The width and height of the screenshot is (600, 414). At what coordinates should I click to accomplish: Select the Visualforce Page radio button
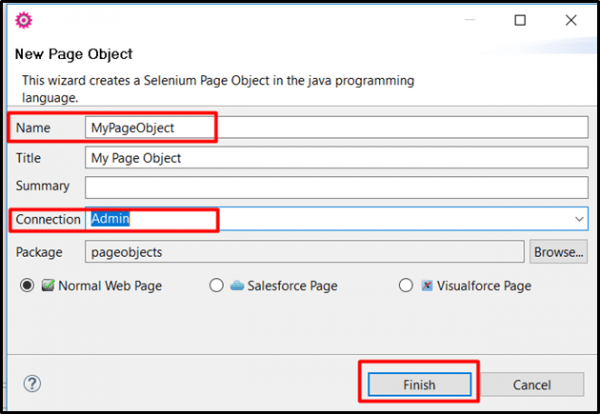coord(406,285)
